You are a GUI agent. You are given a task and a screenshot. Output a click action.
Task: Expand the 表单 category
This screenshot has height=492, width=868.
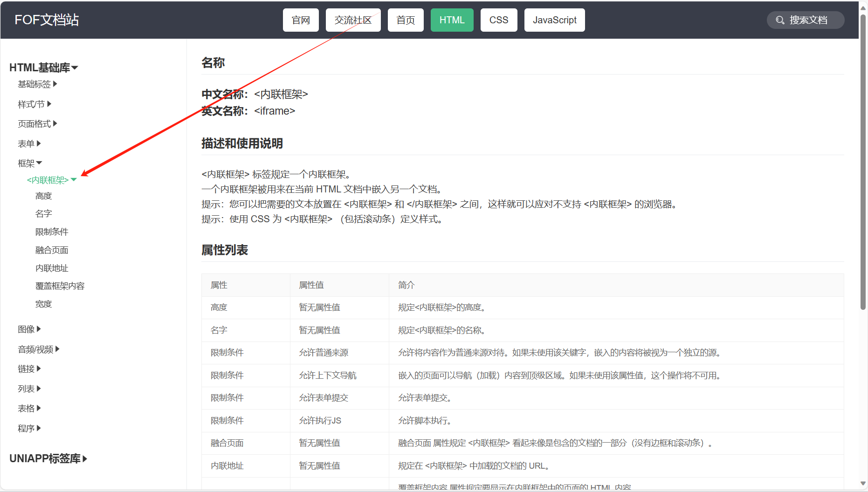coord(29,143)
